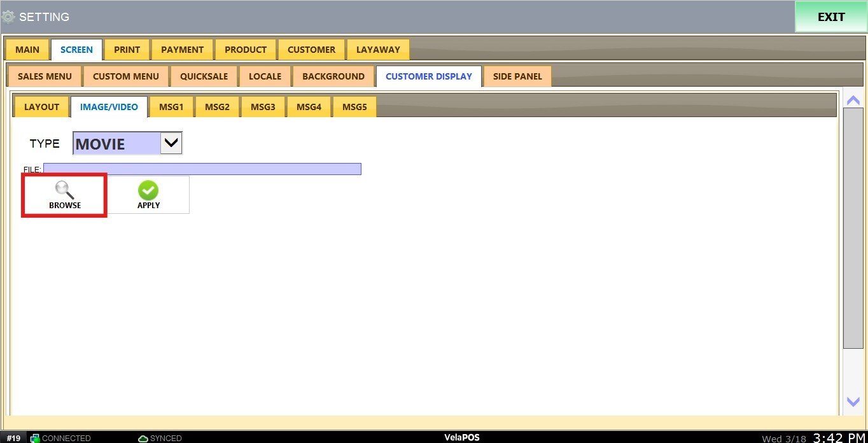Open the LAYOUT tab under Customer Display
868x443 pixels.
[x=41, y=107]
